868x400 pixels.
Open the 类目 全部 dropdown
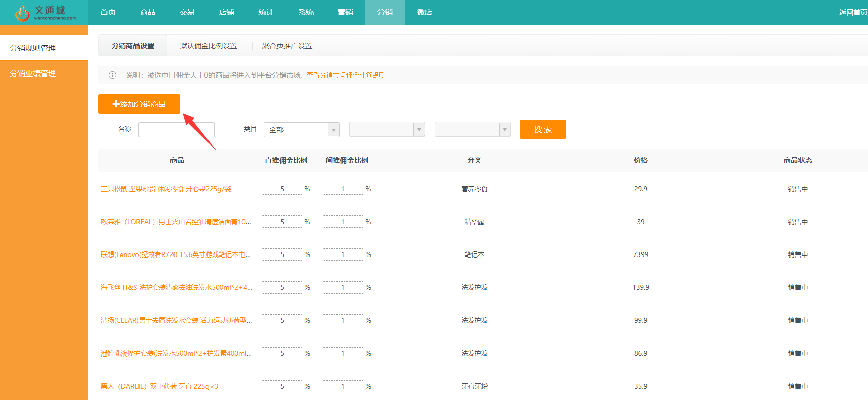pyautogui.click(x=302, y=130)
